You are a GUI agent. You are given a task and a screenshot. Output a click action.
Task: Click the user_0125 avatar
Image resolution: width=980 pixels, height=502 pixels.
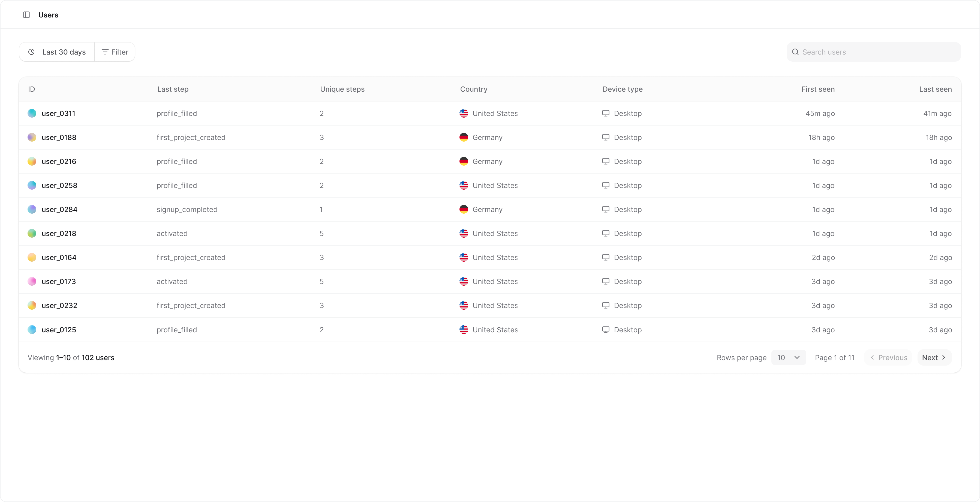tap(32, 330)
